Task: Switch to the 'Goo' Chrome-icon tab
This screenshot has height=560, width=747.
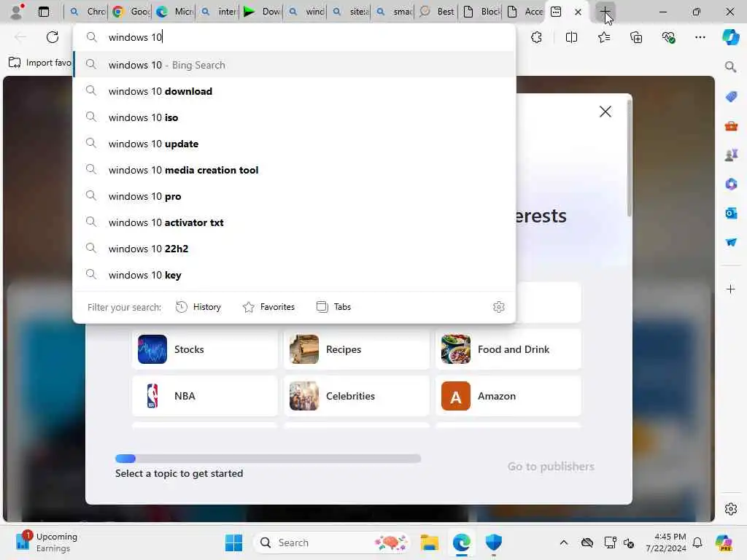Action: [x=131, y=12]
